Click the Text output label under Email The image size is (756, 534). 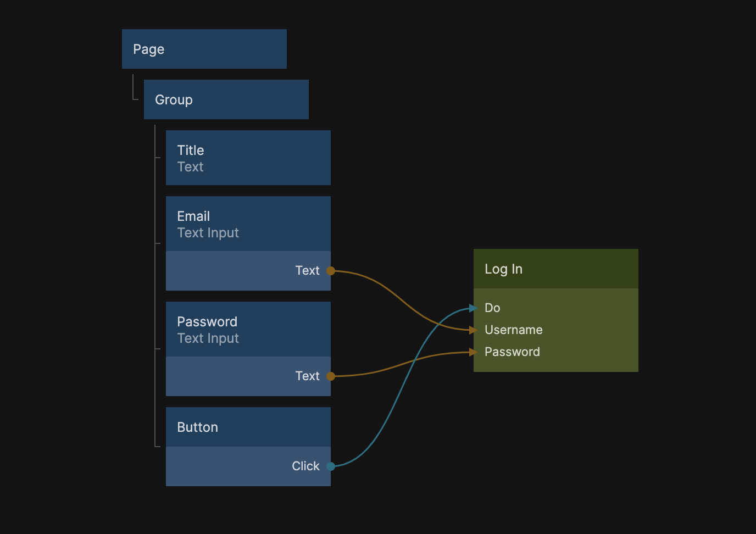click(x=307, y=270)
